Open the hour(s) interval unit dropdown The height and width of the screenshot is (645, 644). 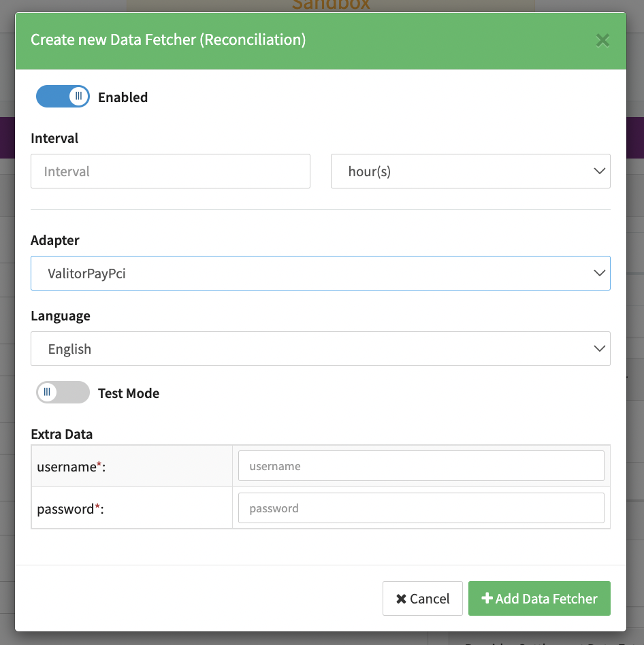(x=470, y=171)
